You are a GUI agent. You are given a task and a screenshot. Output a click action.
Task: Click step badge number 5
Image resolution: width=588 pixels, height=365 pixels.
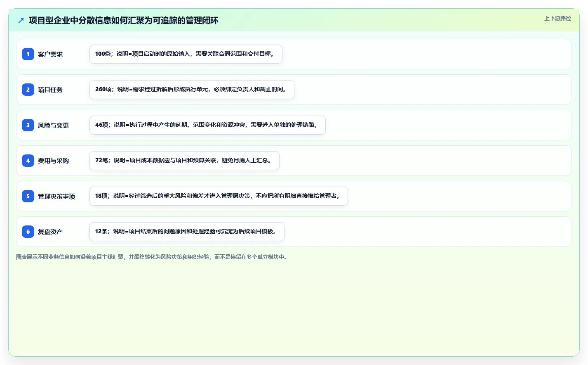click(x=28, y=196)
